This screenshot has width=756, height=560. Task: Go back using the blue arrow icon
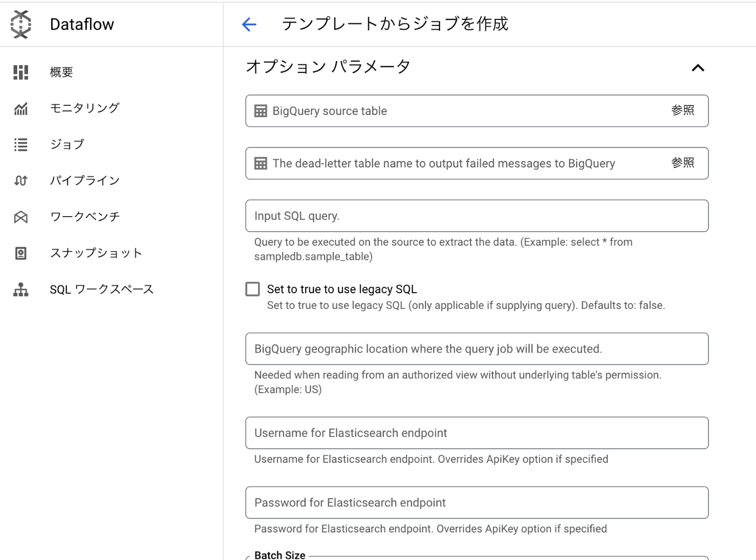pyautogui.click(x=249, y=24)
